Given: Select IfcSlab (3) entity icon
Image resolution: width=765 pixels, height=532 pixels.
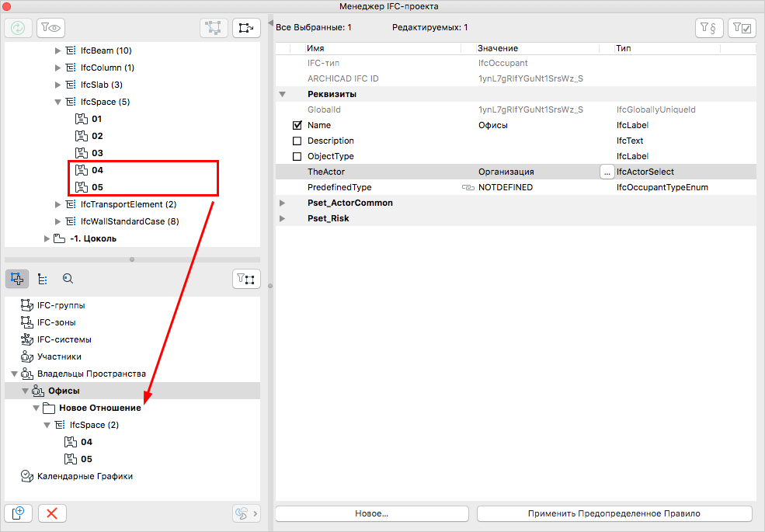Looking at the screenshot, I should (x=71, y=85).
